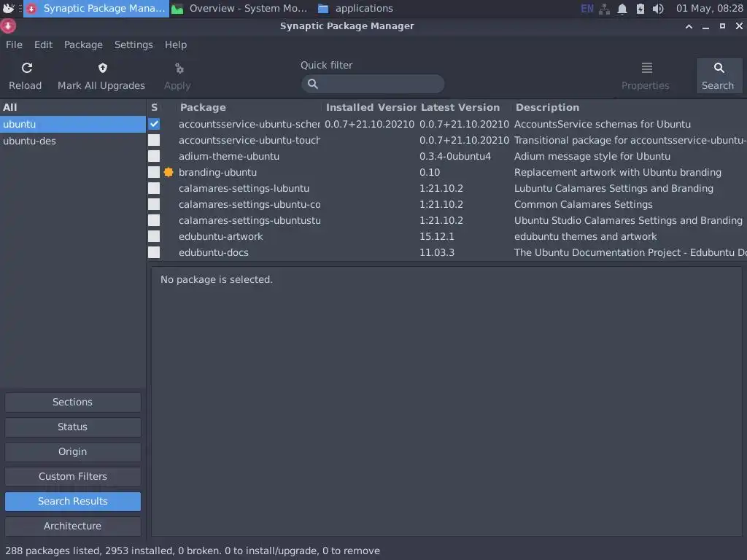Mark the adium-theme-ubuntu checkbox
Viewport: 747px width, 560px height.
(154, 156)
